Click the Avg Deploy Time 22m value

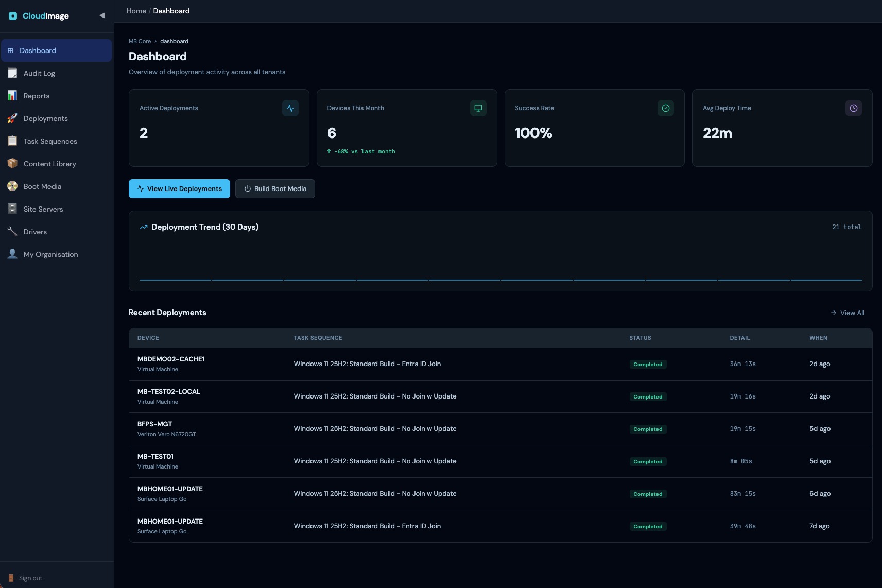click(717, 133)
